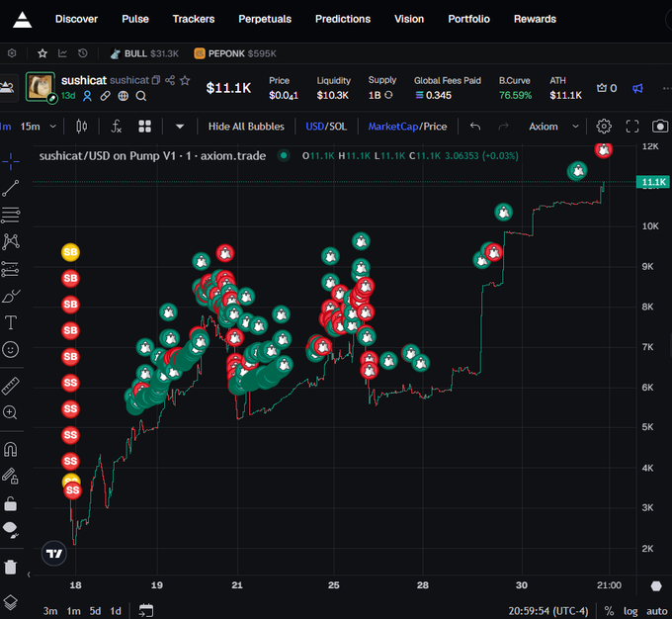The image size is (672, 619).
Task: Click the Axiom triangle logo
Action: (x=22, y=20)
